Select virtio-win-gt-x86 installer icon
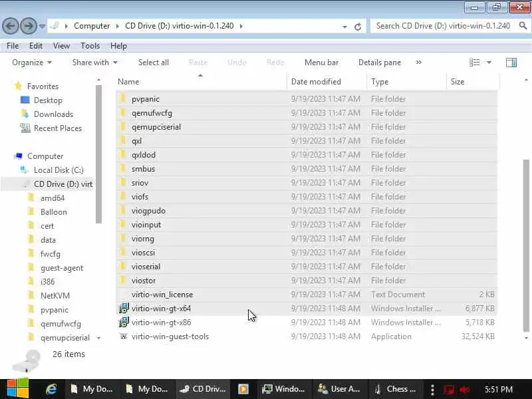This screenshot has width=532, height=399. point(124,322)
